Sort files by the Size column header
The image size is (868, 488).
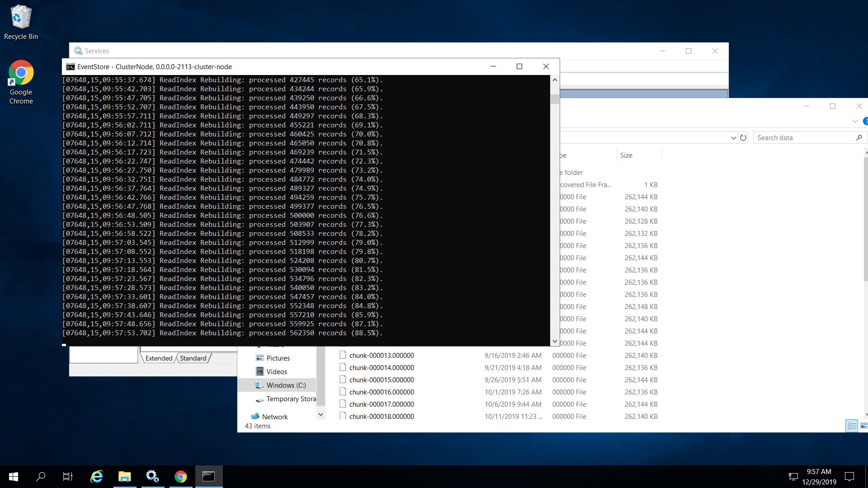(626, 155)
